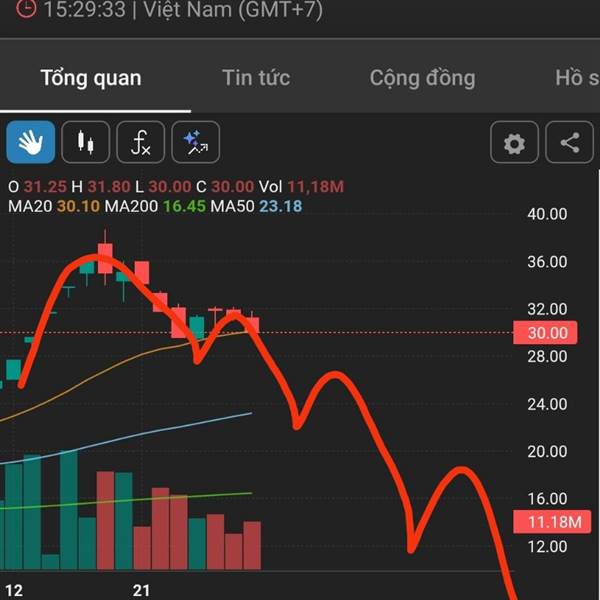Switch to the Tổng quan tab
Viewport: 600px width, 600px height.
(91, 78)
